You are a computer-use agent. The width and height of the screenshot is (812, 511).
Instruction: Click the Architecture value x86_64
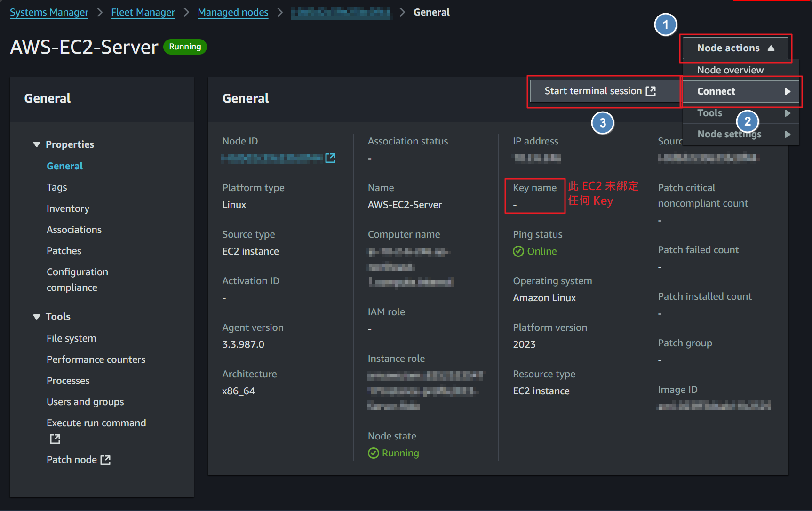pyautogui.click(x=239, y=391)
